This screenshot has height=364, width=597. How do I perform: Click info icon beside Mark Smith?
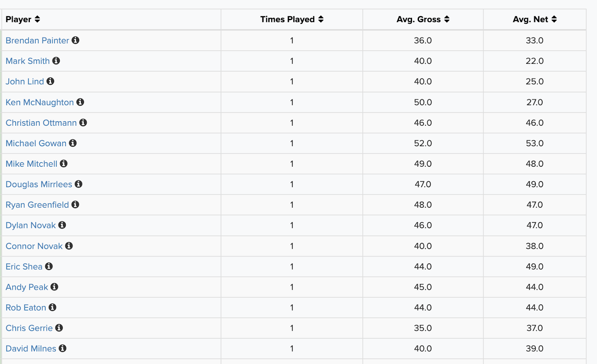(56, 60)
